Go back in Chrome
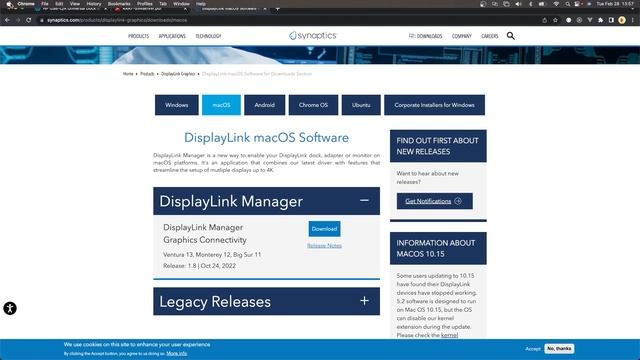This screenshot has height=360, width=640. click(x=7, y=20)
